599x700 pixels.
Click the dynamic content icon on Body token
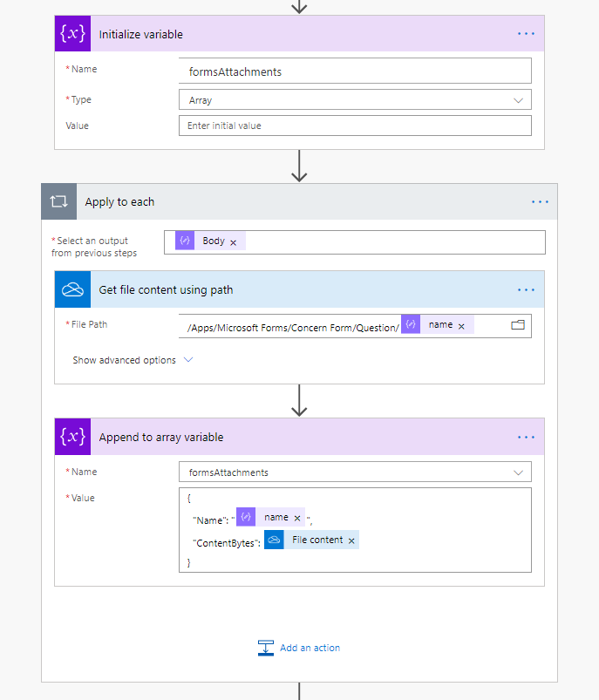[185, 241]
